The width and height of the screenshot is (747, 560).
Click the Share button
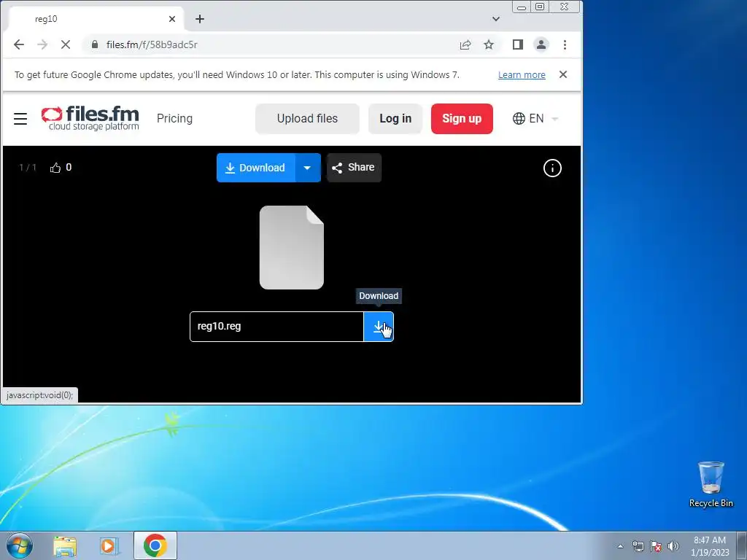(354, 168)
